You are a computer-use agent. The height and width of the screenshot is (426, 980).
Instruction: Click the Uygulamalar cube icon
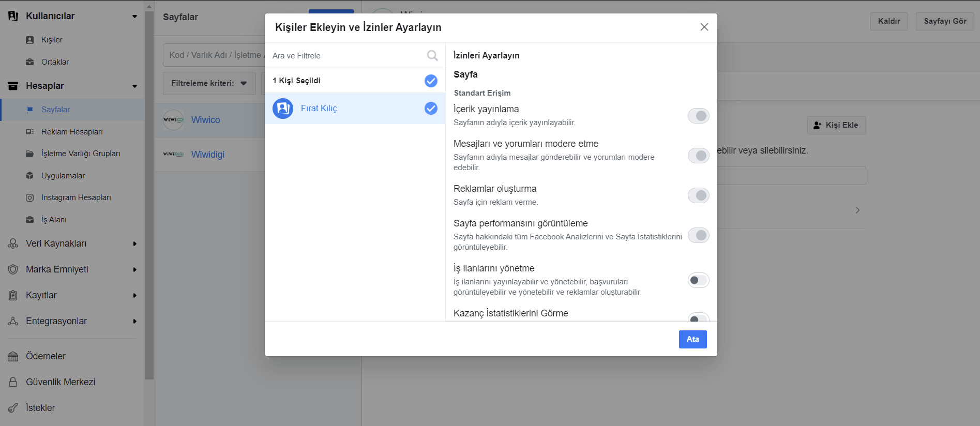(x=30, y=176)
